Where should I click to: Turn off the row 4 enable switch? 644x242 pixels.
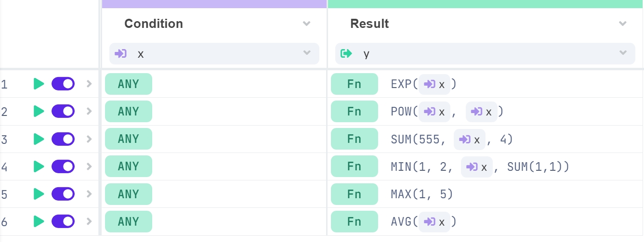(x=63, y=166)
